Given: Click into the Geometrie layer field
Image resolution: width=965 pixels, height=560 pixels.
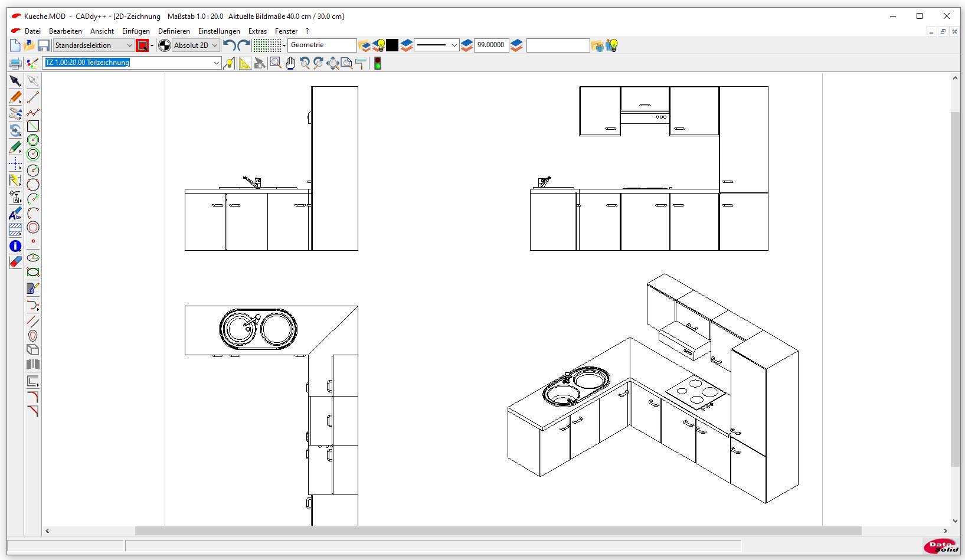Looking at the screenshot, I should click(x=322, y=45).
